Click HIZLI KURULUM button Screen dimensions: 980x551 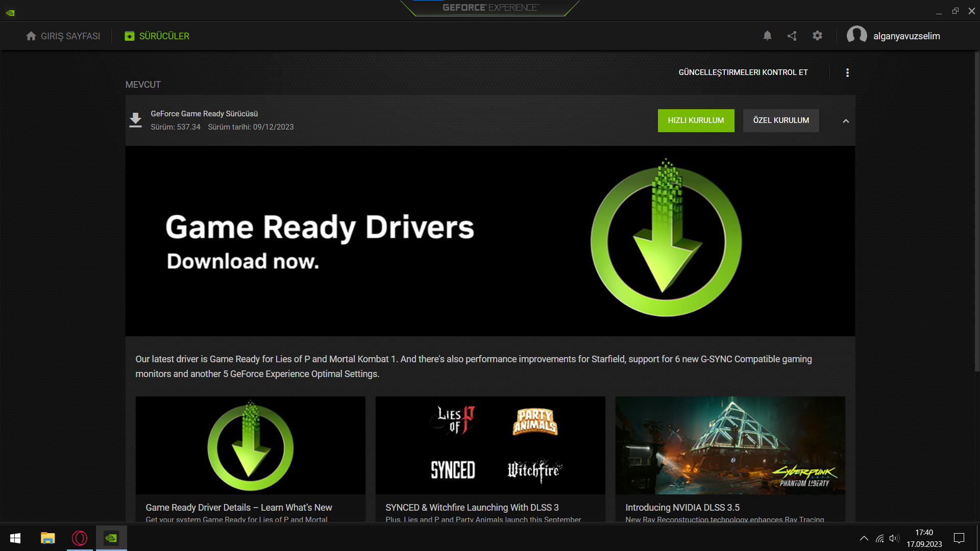[x=696, y=120]
